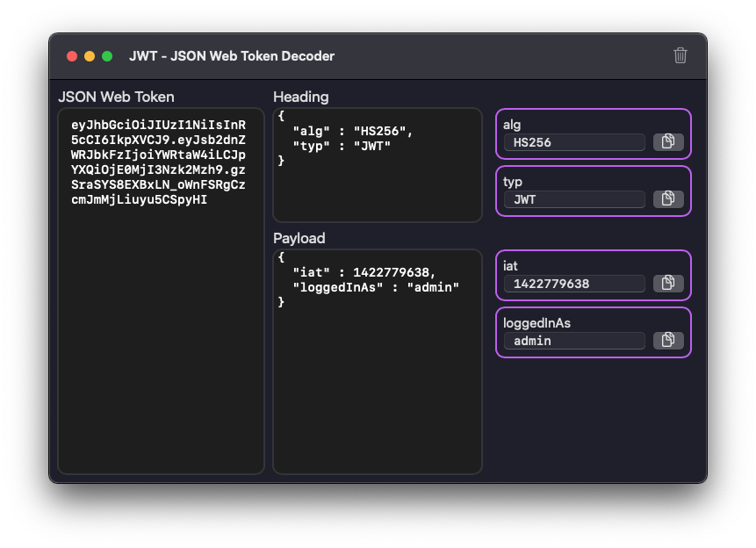The width and height of the screenshot is (756, 548).
Task: Click the Payload JSON display area
Action: point(377,360)
